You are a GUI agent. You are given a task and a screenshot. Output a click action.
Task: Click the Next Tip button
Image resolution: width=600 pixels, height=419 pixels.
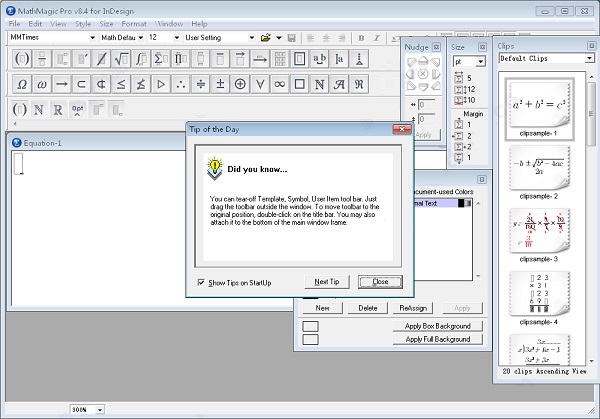326,282
